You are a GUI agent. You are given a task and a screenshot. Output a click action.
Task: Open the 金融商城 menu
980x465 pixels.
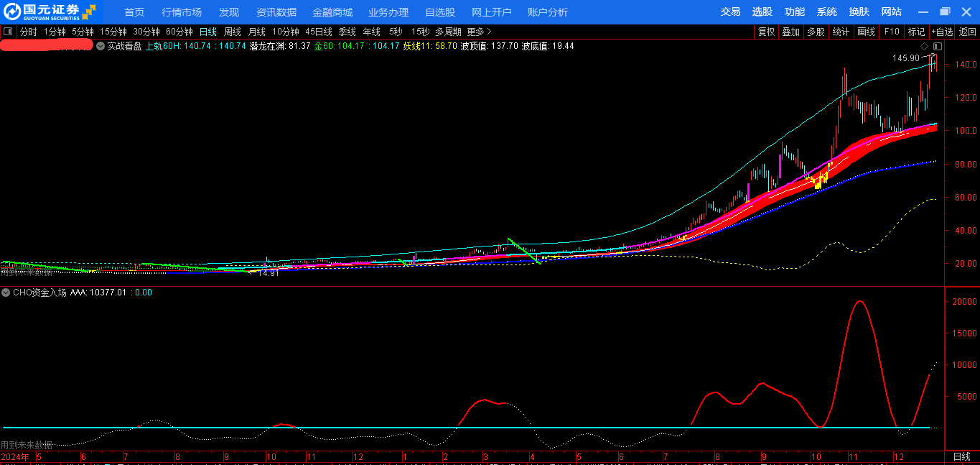tap(332, 12)
